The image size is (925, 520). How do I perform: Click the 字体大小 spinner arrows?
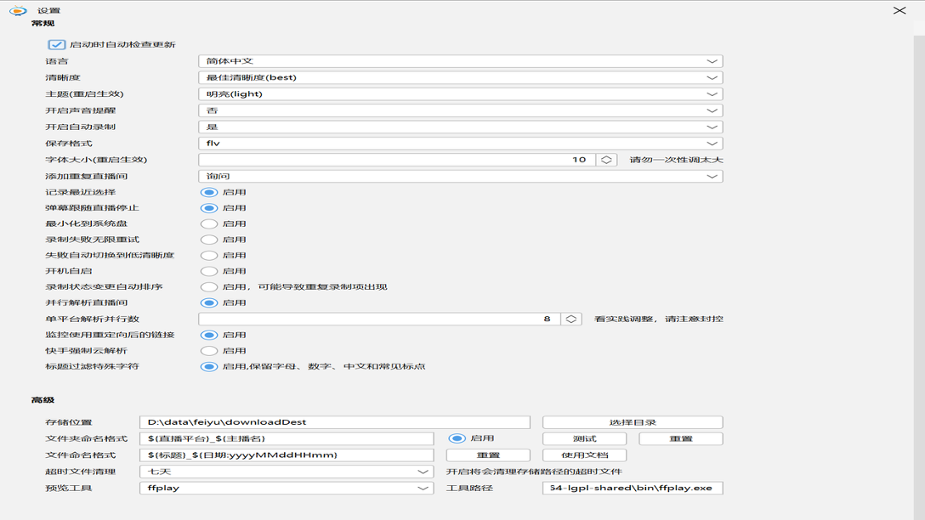pyautogui.click(x=606, y=160)
